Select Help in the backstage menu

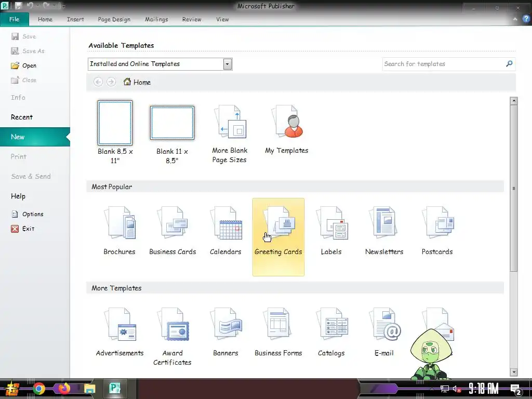click(x=18, y=196)
